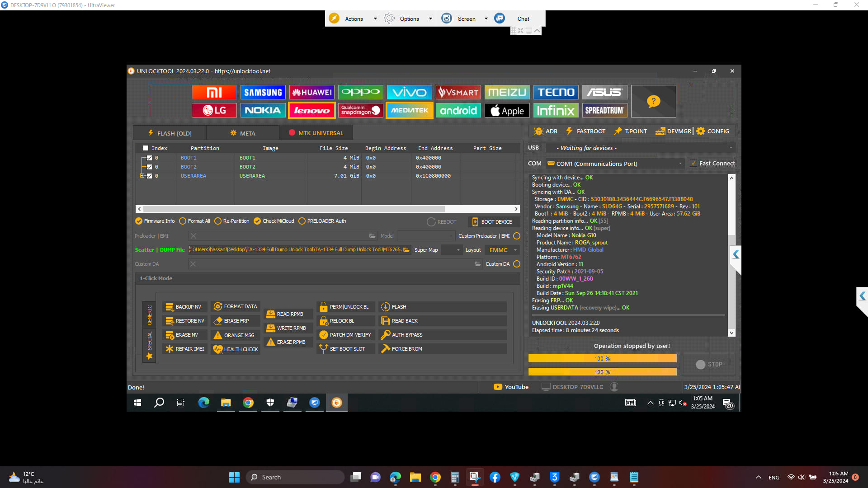Select the LG brand logo
This screenshot has height=488, width=868.
214,110
